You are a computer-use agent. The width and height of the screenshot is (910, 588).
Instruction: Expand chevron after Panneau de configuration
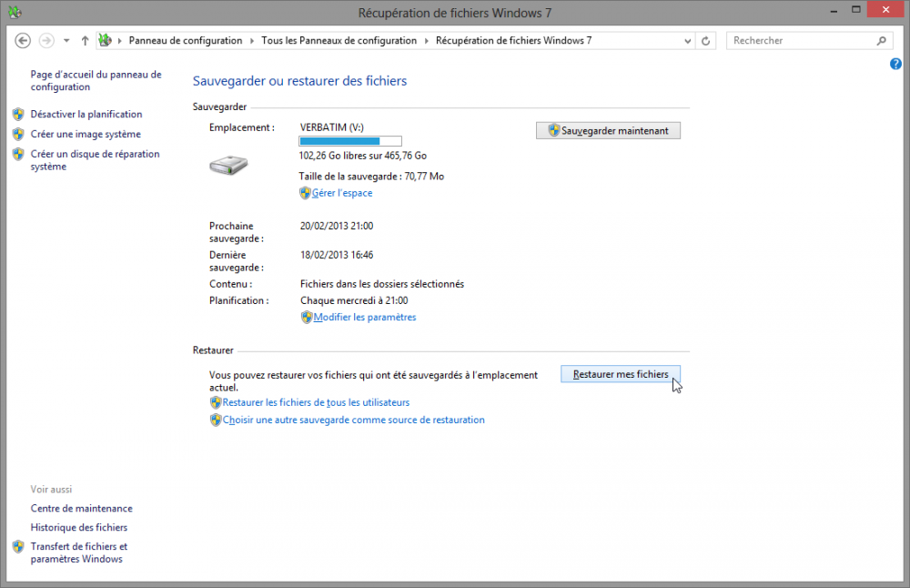252,41
